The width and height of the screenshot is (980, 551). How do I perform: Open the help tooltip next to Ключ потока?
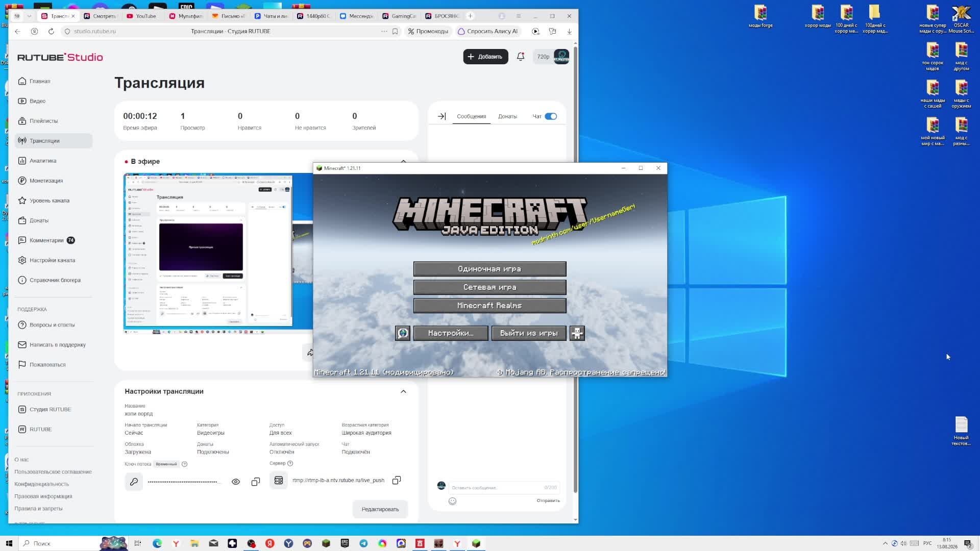coord(185,464)
